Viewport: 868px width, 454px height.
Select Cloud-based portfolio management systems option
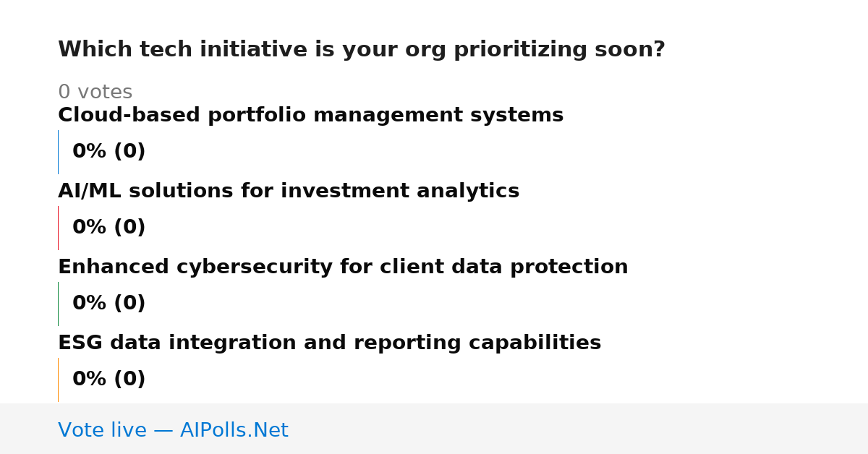click(310, 115)
